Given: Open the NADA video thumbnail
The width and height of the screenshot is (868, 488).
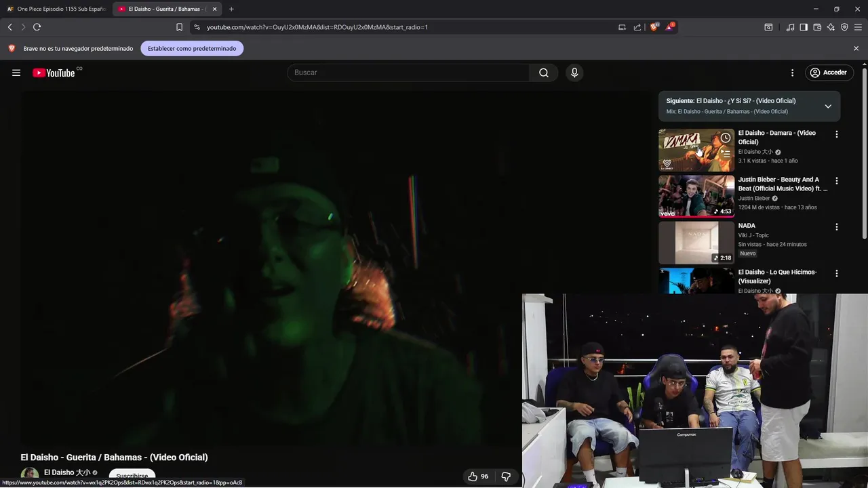Looking at the screenshot, I should [696, 243].
